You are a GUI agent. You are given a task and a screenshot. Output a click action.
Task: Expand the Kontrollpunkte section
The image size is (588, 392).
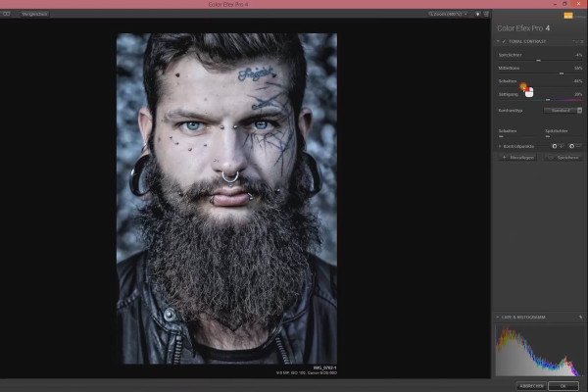[500, 146]
